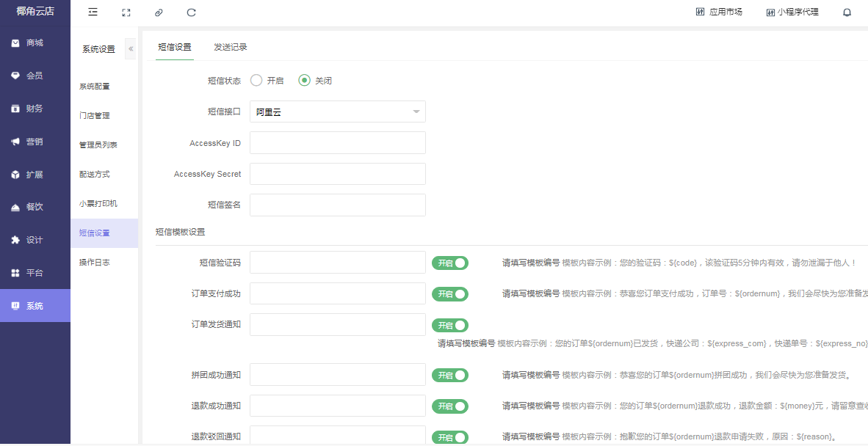The width and height of the screenshot is (868, 446).
Task: Click the link icon in top toolbar
Action: tap(159, 12)
